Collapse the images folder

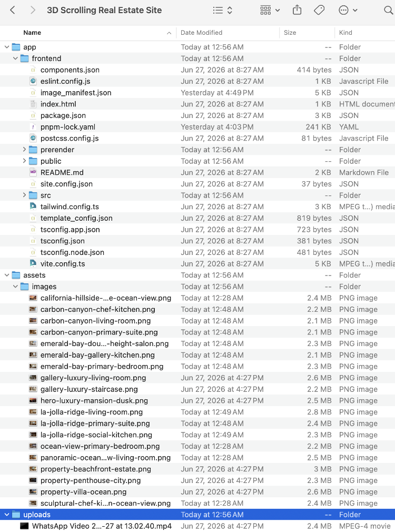coord(15,287)
